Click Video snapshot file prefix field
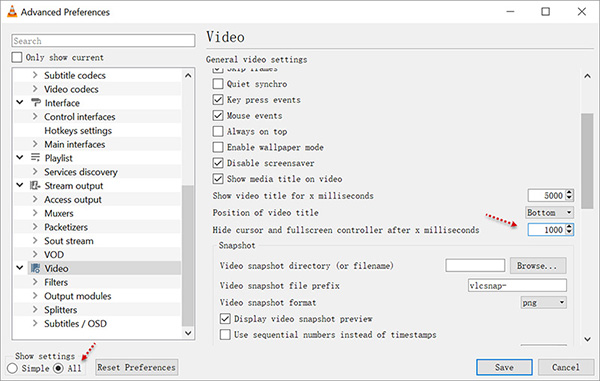Viewport: 600px width, 381px height. coord(517,285)
